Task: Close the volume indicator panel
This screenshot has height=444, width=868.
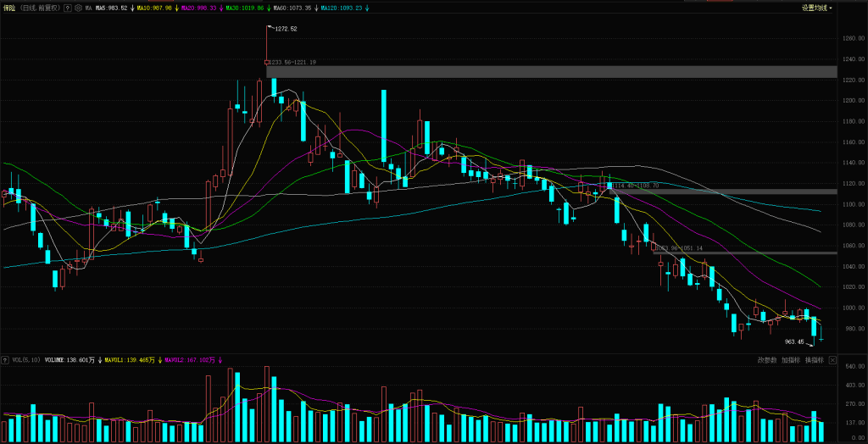Action: tap(832, 360)
